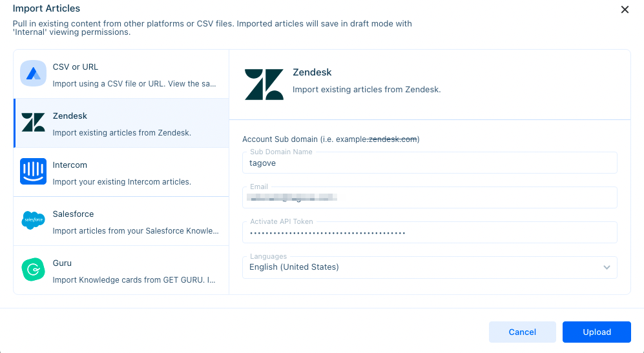The image size is (644, 353).
Task: Click 'Import existing articles from Zendesk.' header text
Action: (366, 90)
